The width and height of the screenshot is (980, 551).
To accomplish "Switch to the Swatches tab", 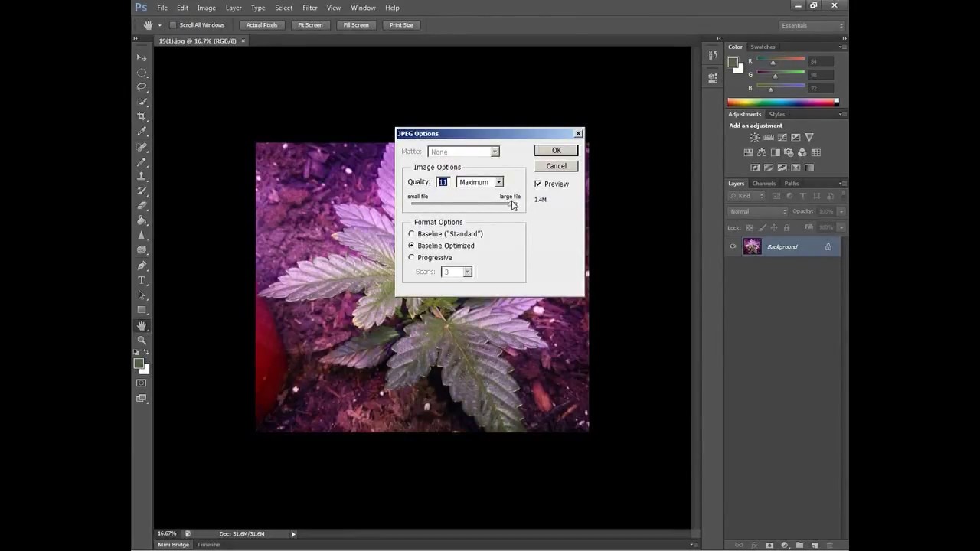I will coord(763,47).
